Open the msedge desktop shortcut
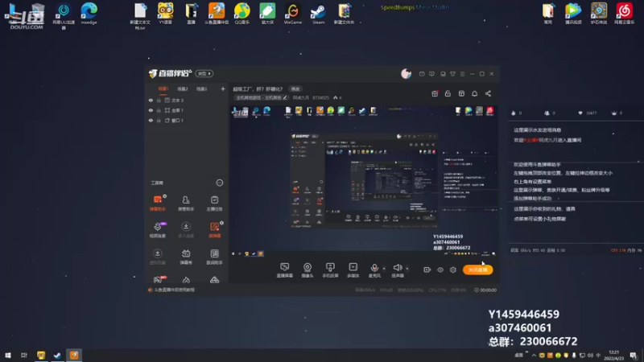 pyautogui.click(x=89, y=14)
